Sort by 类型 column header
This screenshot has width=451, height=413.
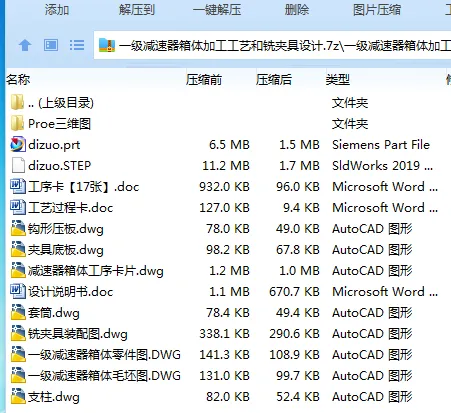coord(338,80)
